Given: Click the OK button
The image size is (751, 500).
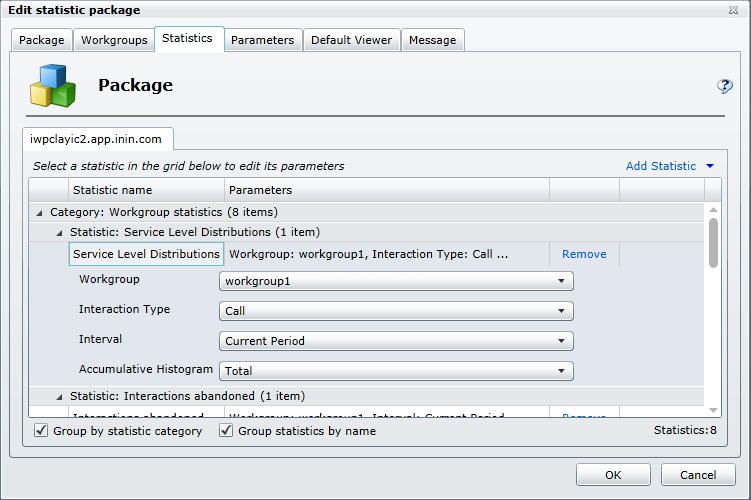Looking at the screenshot, I should coord(613,474).
